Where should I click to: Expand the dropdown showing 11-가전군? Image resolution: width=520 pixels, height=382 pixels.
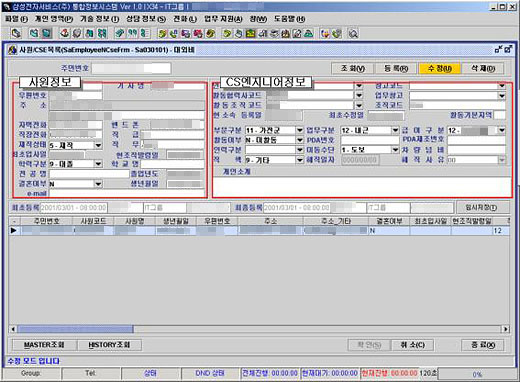point(300,130)
